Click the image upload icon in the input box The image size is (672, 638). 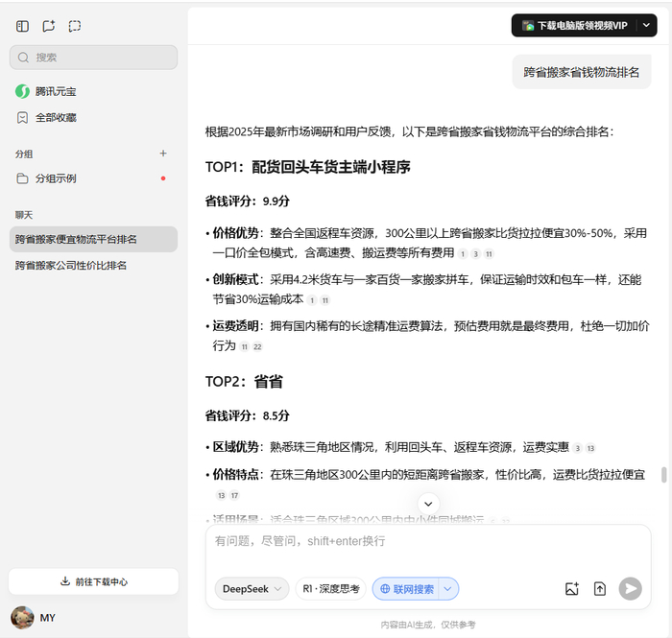(x=572, y=589)
